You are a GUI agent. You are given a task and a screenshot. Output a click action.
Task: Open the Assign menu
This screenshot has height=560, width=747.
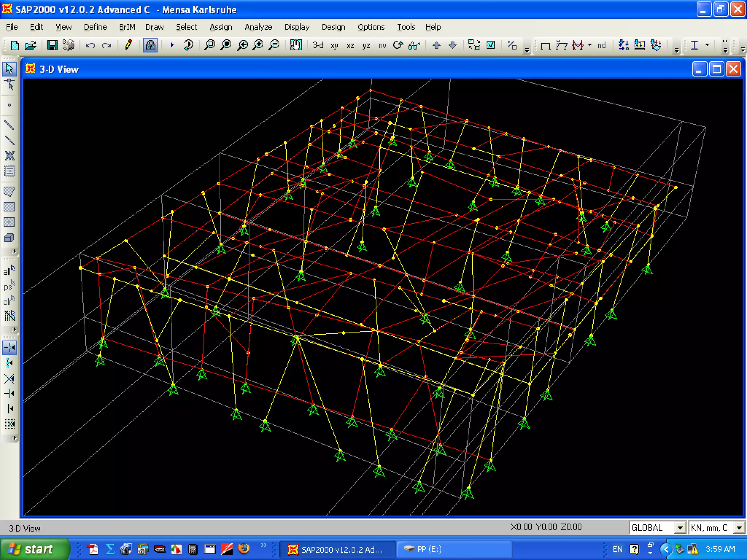click(x=221, y=27)
